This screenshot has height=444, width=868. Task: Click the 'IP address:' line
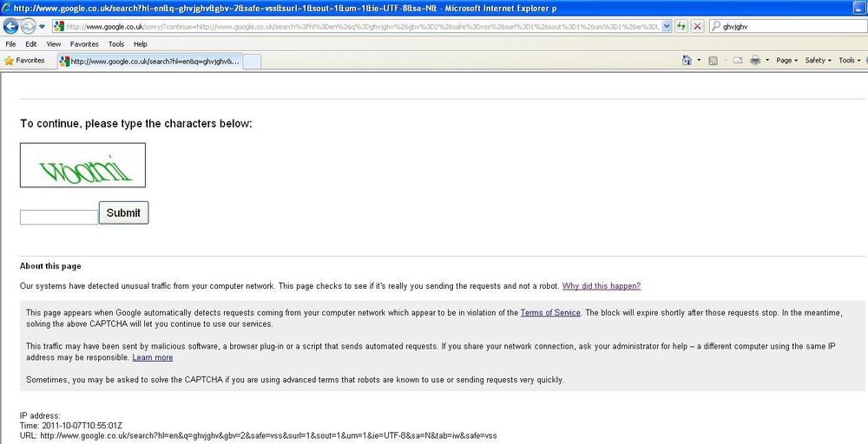[x=40, y=415]
